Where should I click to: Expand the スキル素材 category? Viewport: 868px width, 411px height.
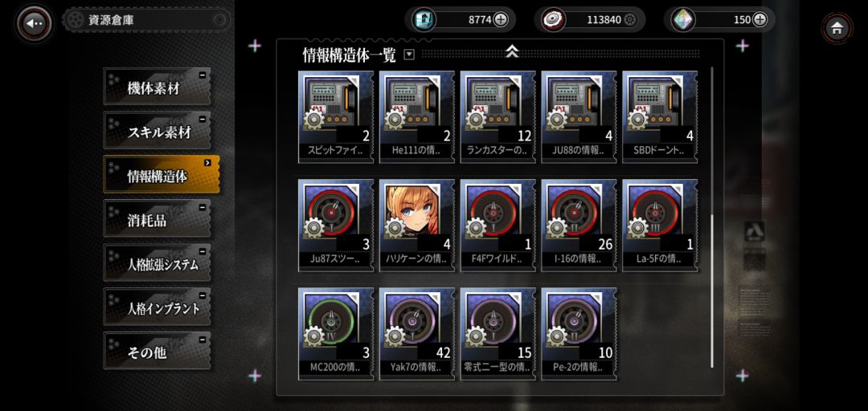(x=158, y=132)
